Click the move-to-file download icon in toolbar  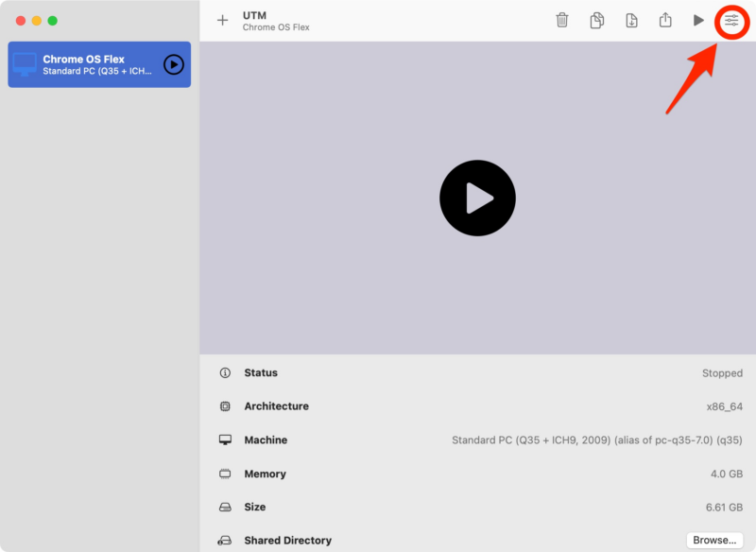pos(631,20)
